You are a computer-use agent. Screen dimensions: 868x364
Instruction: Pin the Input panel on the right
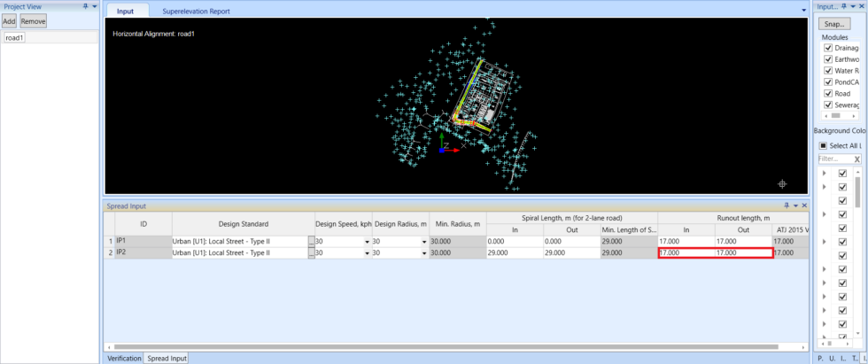point(844,6)
